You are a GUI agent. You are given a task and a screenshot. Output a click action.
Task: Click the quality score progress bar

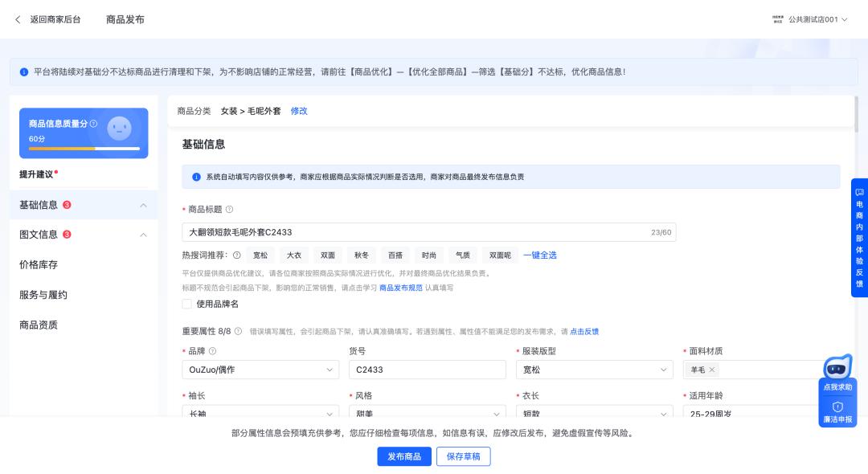click(x=84, y=149)
